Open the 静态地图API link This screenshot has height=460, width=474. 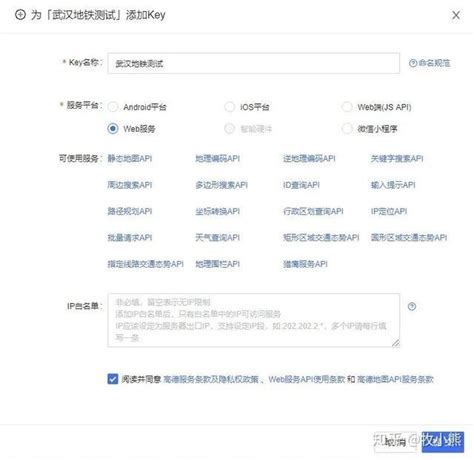[x=130, y=159]
